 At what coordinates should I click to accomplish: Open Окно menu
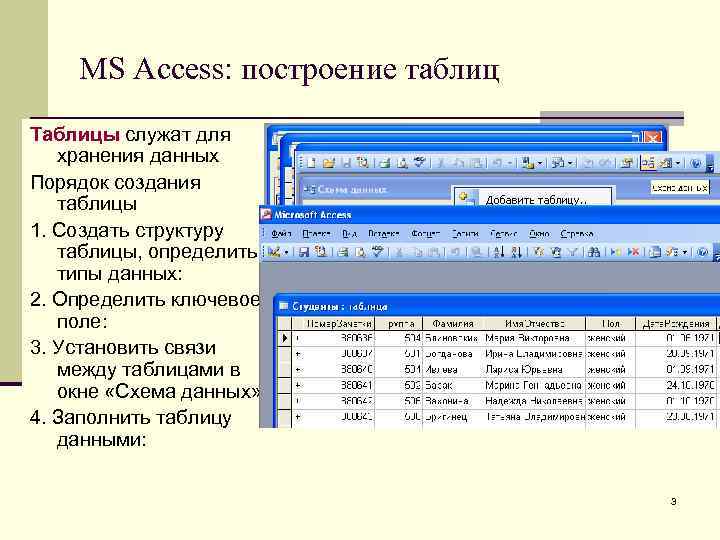(539, 234)
